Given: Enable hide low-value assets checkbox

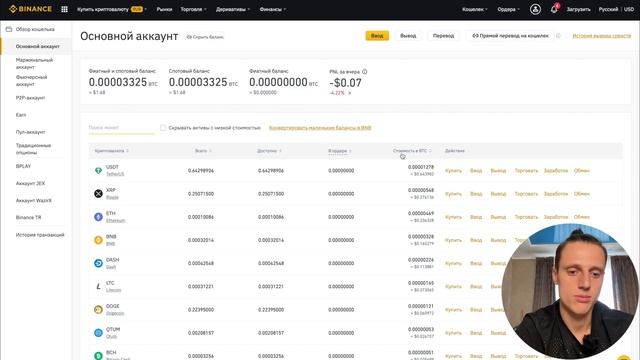Looking at the screenshot, I should [x=163, y=128].
